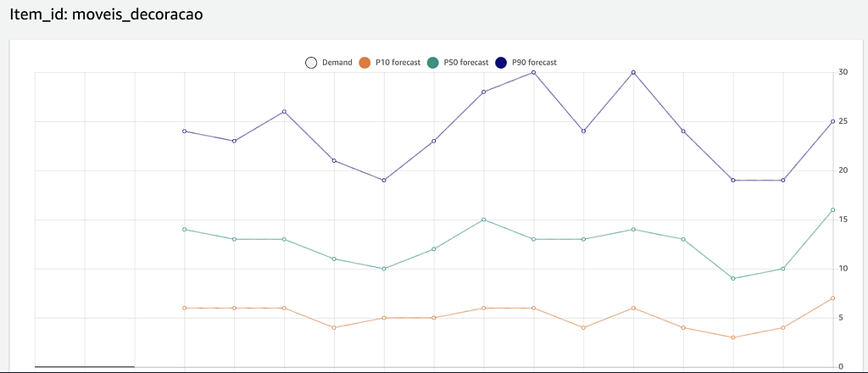Select the P90 data point at value 28

(484, 92)
